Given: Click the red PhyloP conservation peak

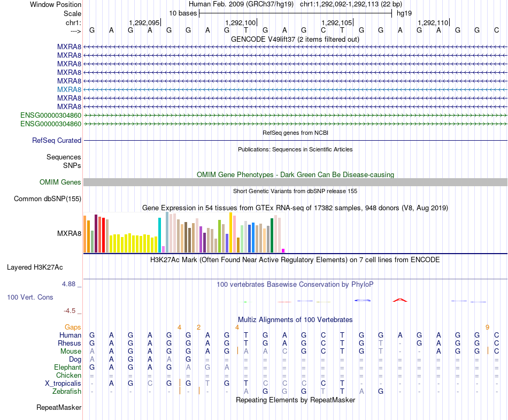Looking at the screenshot, I should coord(400,300).
